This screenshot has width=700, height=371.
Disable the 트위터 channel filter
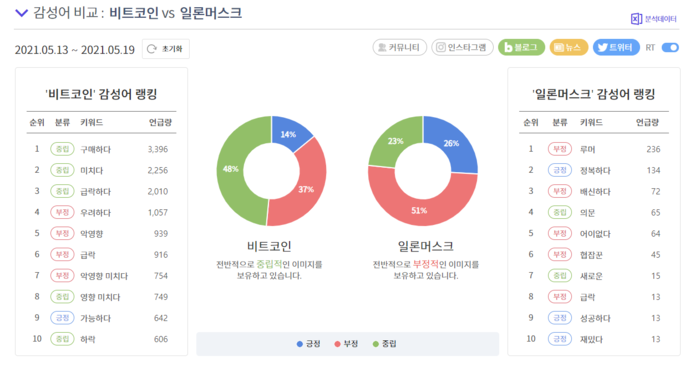[616, 47]
